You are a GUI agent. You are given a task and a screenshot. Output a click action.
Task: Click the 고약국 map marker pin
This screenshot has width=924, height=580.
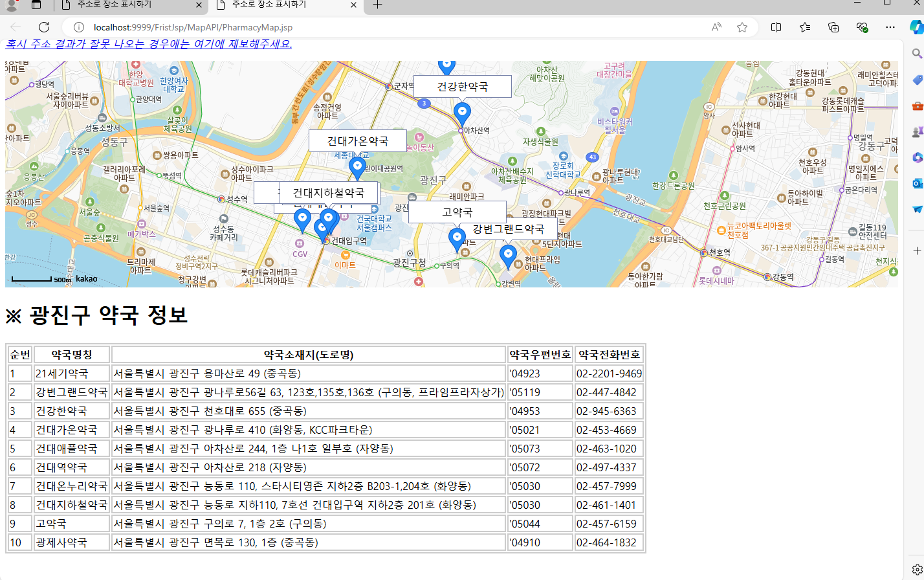point(457,240)
